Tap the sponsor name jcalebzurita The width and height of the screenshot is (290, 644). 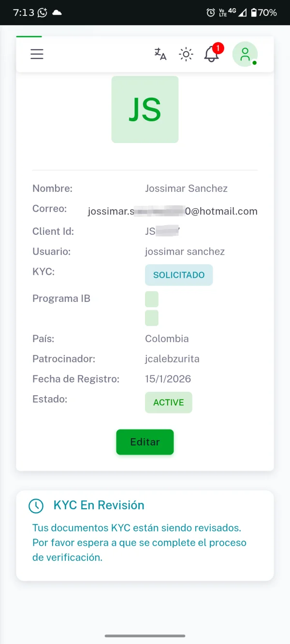click(x=172, y=359)
